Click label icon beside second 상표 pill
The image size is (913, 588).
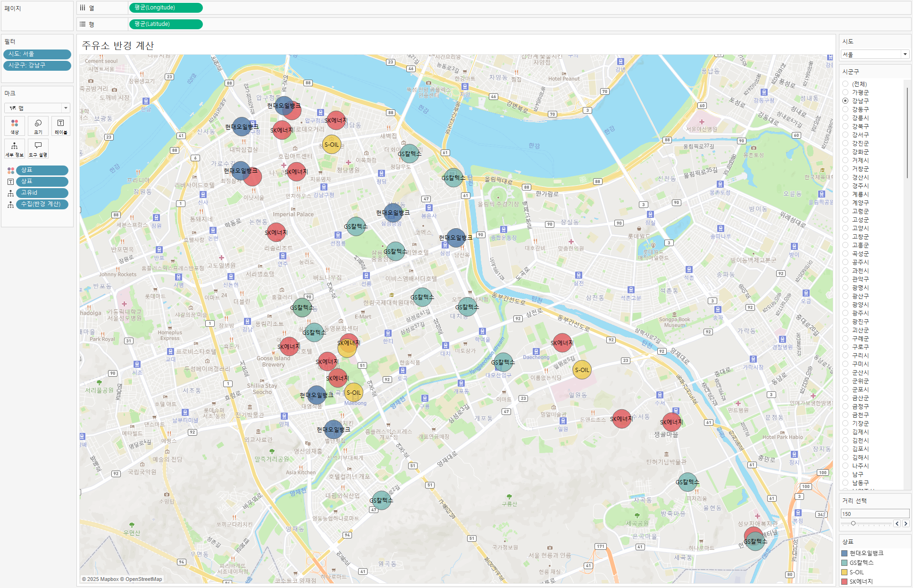[x=10, y=182]
